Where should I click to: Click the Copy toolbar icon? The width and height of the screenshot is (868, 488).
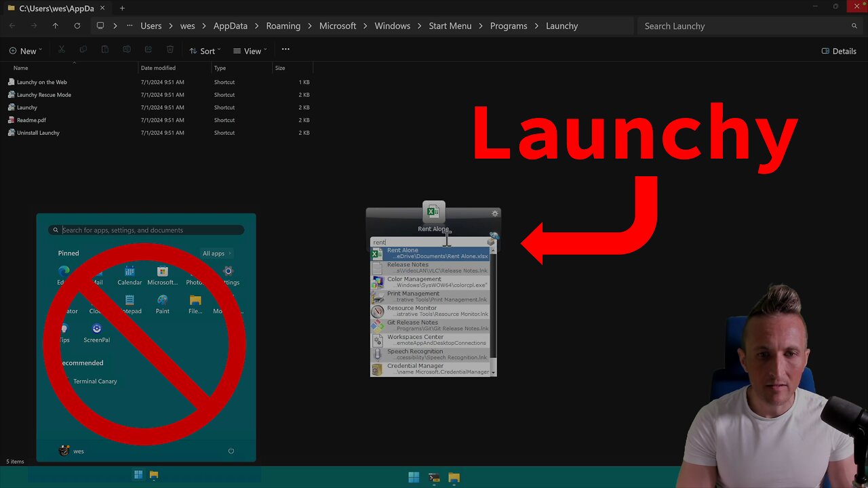click(x=83, y=50)
